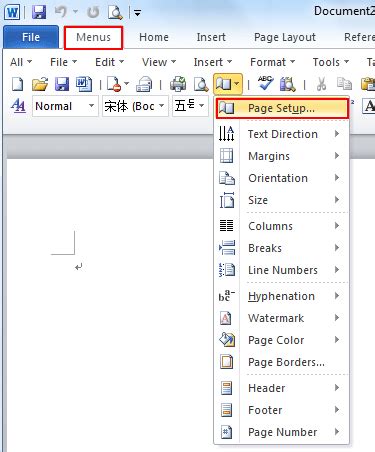Click the Save As Word document icon
Screen dimensions: 375x452
point(84,84)
